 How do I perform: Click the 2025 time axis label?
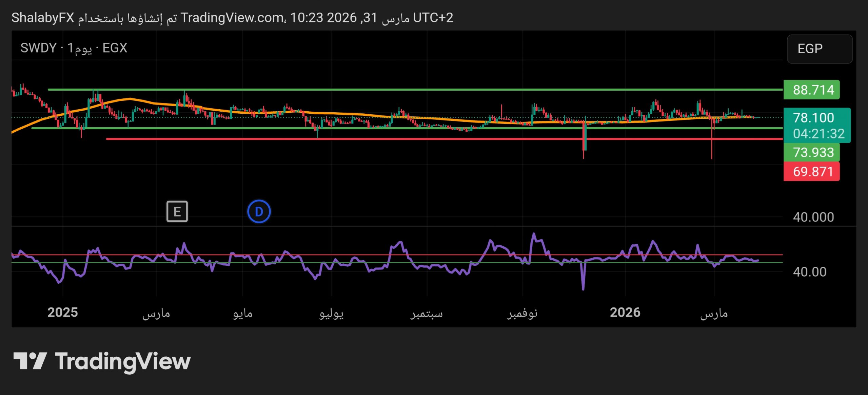click(x=62, y=312)
